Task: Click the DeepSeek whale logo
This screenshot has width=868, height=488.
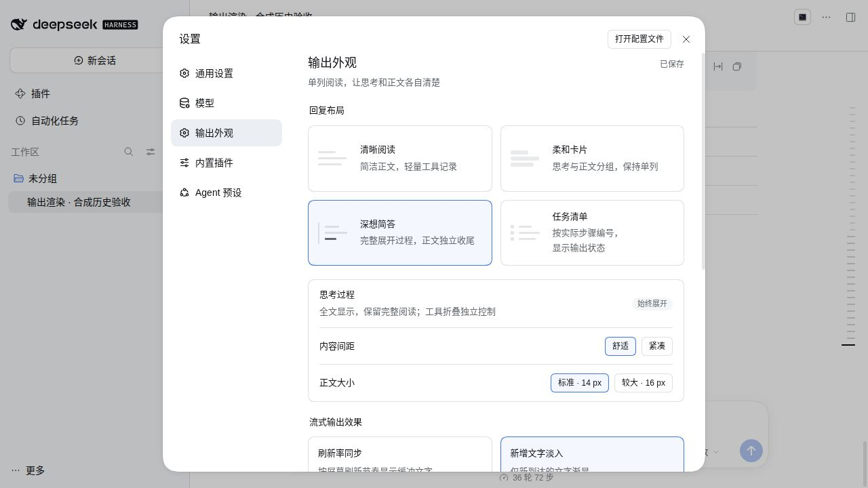Action: pos(19,24)
